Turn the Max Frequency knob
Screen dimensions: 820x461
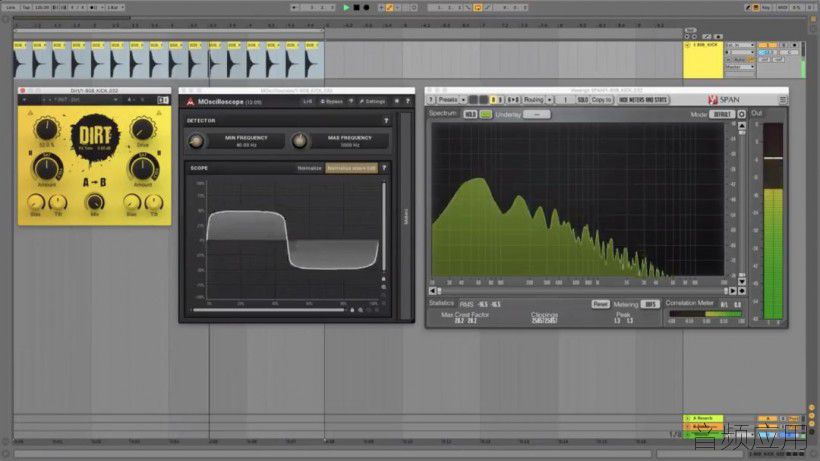click(x=300, y=141)
